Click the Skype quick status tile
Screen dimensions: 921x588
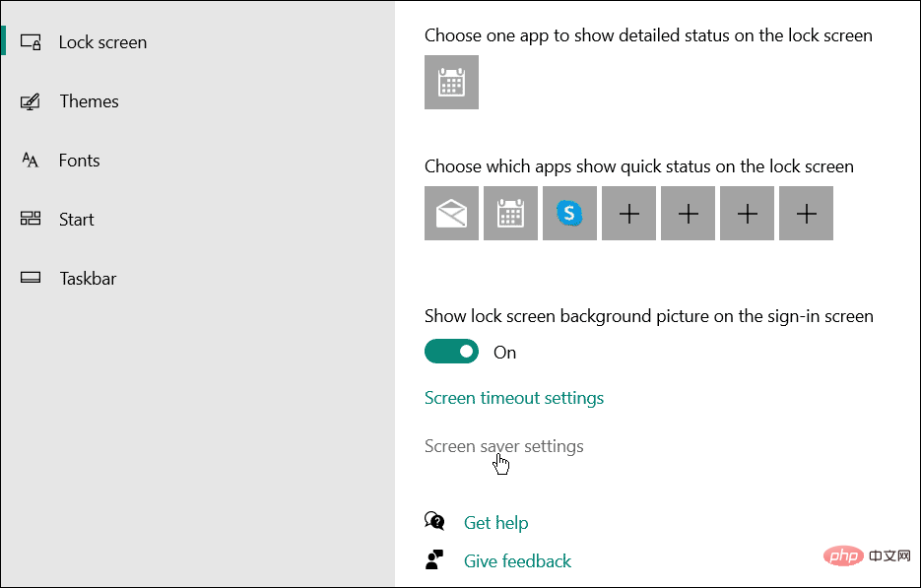pos(569,213)
